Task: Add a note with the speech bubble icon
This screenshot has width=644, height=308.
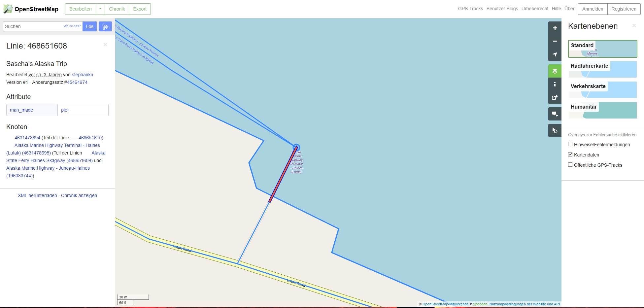Action: click(555, 114)
